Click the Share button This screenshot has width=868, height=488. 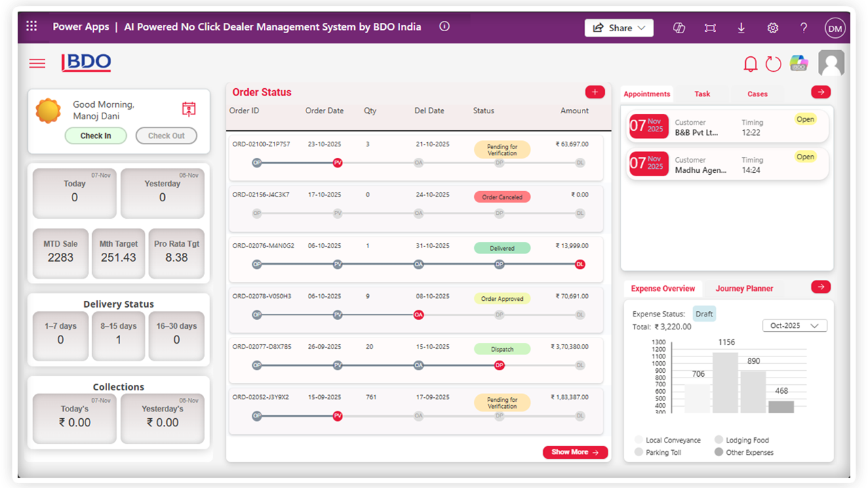coord(619,28)
